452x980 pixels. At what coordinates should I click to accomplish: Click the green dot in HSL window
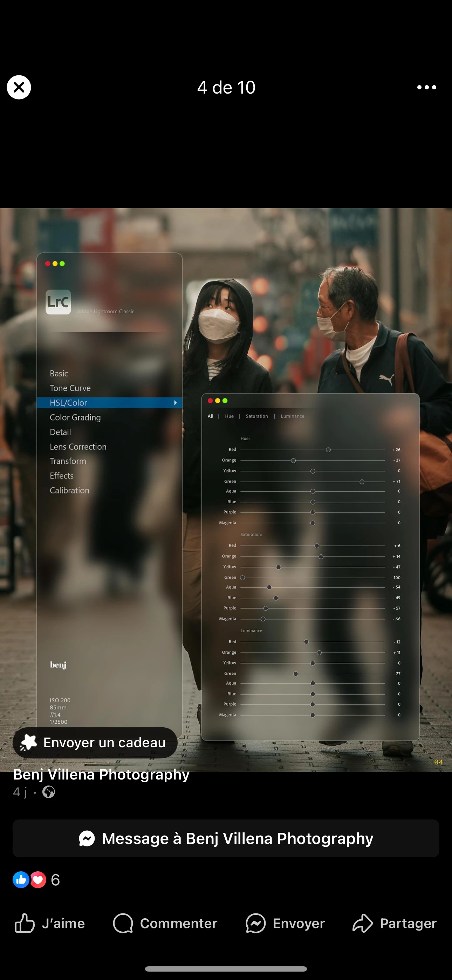coord(225,401)
